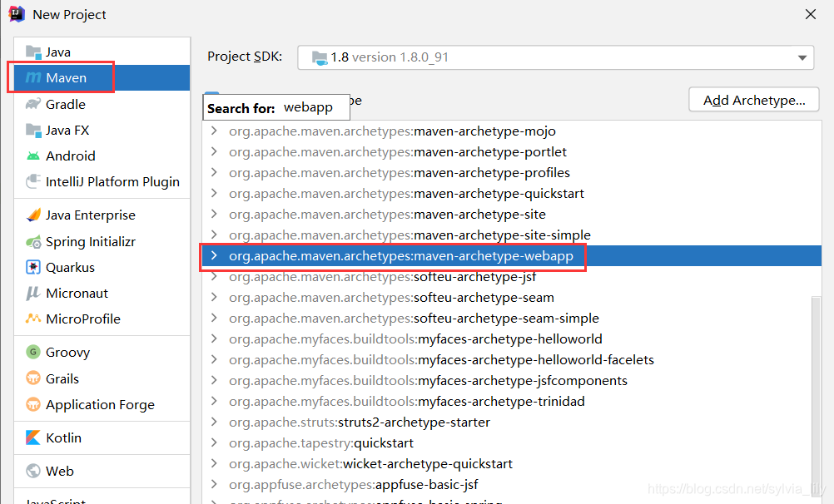Select myfaces-archetype-jsfcomponents row

[x=512, y=380]
